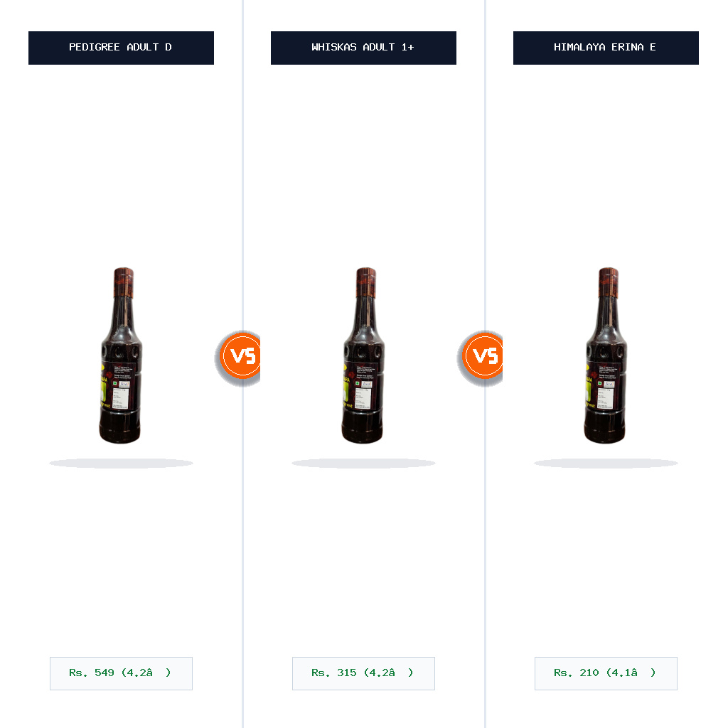Open the Pedigree Adult D title banner

pos(121,48)
